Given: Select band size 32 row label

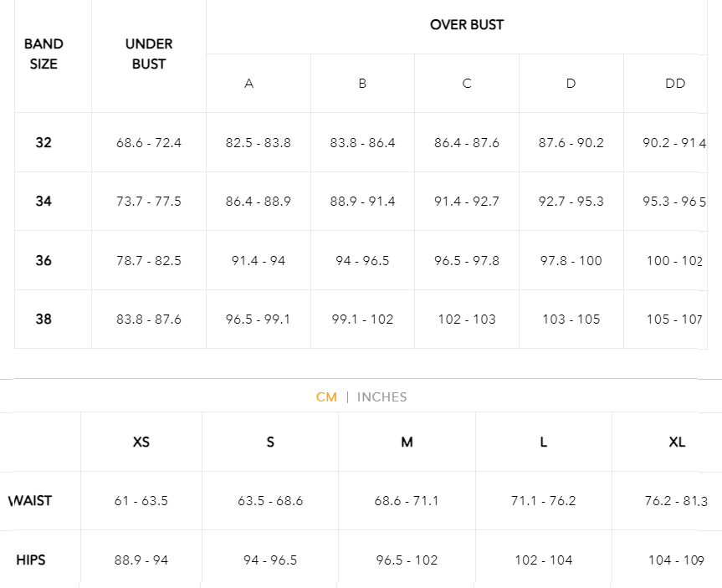Looking at the screenshot, I should point(44,142).
